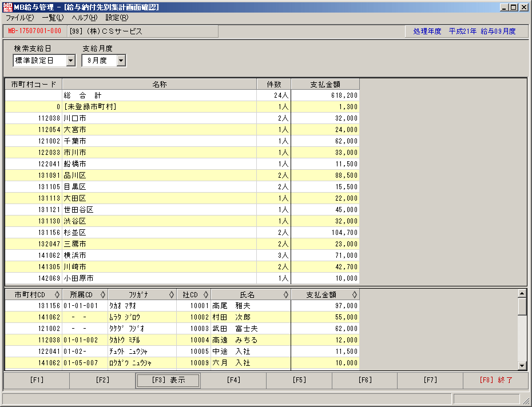The width and height of the screenshot is (532, 407).
Task: Open the 一覧(L) menu
Action: (x=53, y=18)
